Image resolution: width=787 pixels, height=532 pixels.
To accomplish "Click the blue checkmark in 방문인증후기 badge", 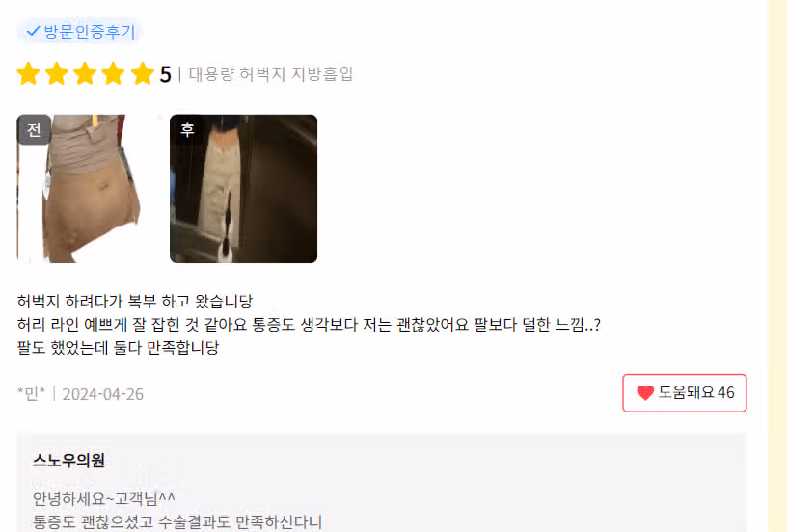I will (x=33, y=31).
